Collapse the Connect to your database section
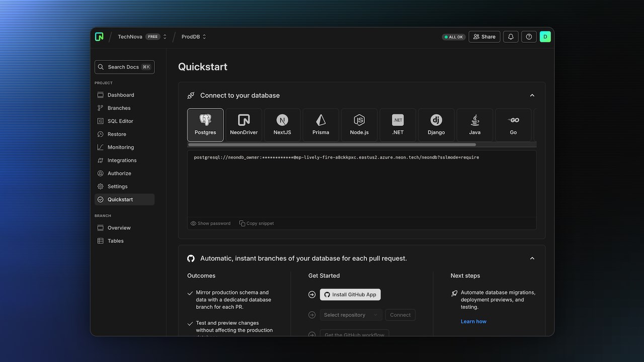This screenshot has width=644, height=362. click(x=532, y=96)
